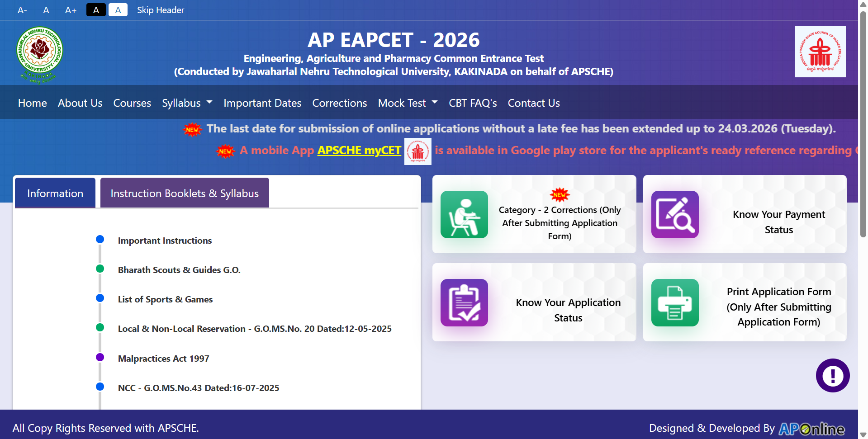The image size is (868, 439).
Task: Switch to white standard theme
Action: 118,10
